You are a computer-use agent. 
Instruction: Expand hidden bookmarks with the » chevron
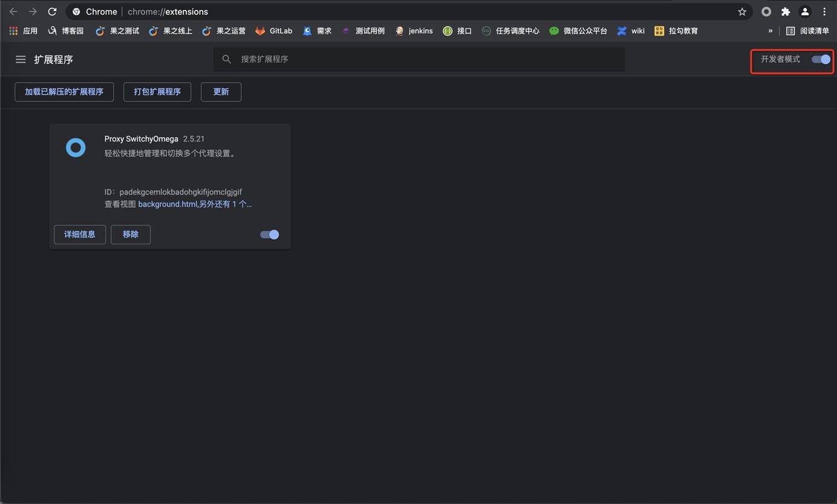click(770, 31)
